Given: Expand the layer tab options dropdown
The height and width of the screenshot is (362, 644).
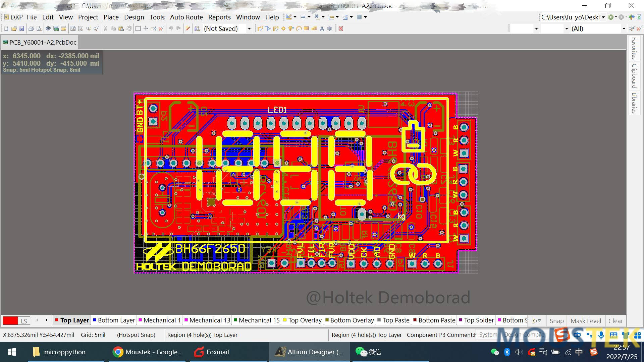Looking at the screenshot, I should point(537,321).
